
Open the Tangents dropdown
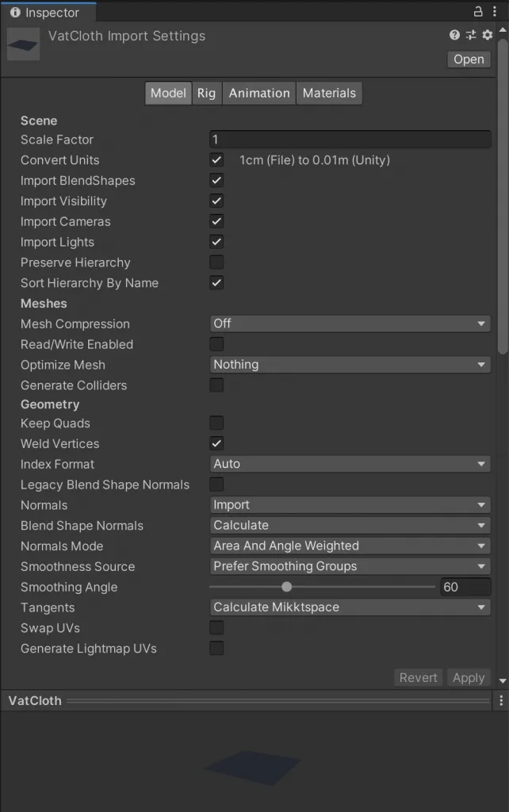coord(350,607)
